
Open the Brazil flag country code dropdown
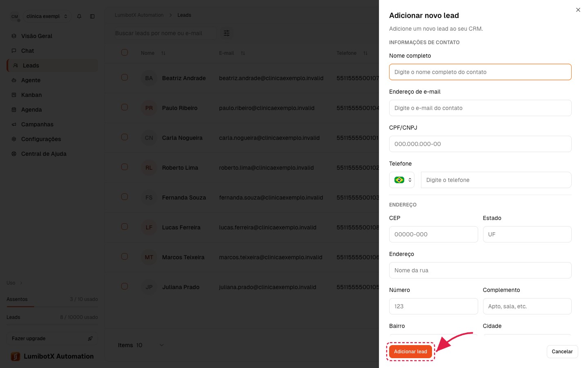(x=402, y=180)
